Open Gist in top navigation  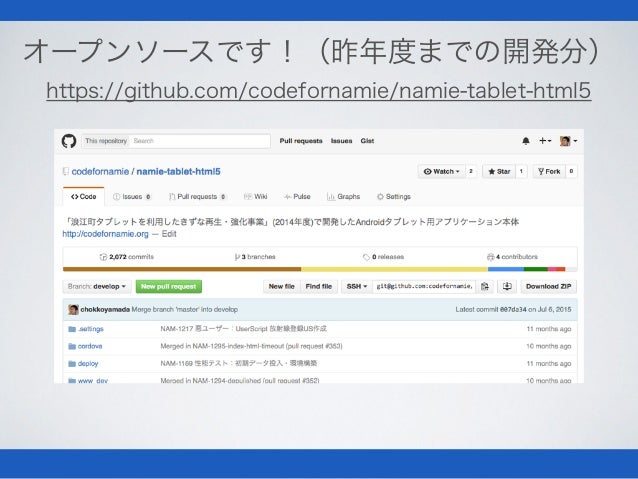[367, 141]
